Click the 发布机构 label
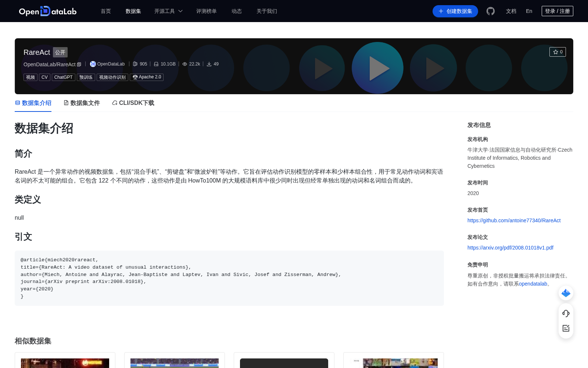Screen dimensions: 588x368 point(478,139)
